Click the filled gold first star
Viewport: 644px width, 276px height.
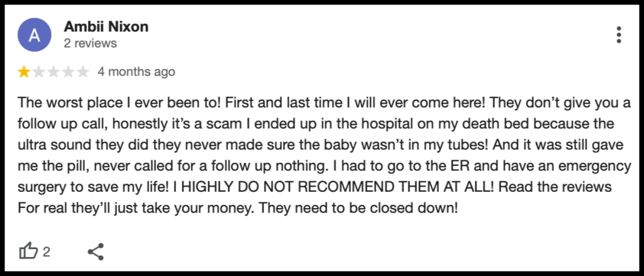click(x=24, y=72)
